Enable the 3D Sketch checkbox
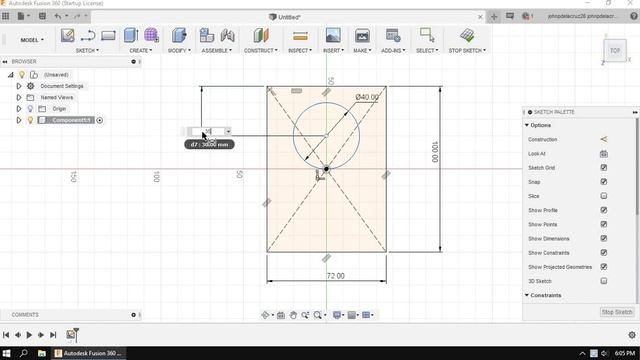The image size is (640, 360). (x=604, y=281)
